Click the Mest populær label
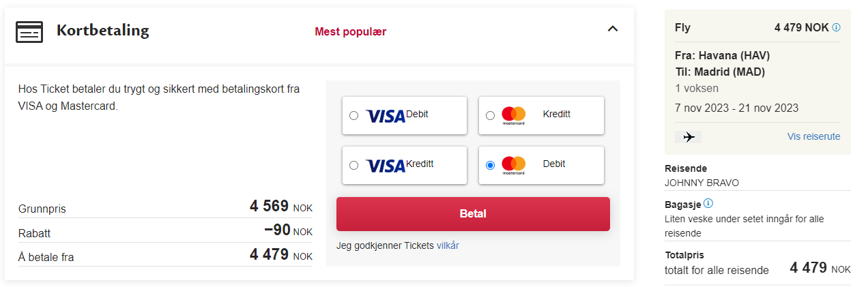Viewport: 868px width, 287px height. pos(351,31)
